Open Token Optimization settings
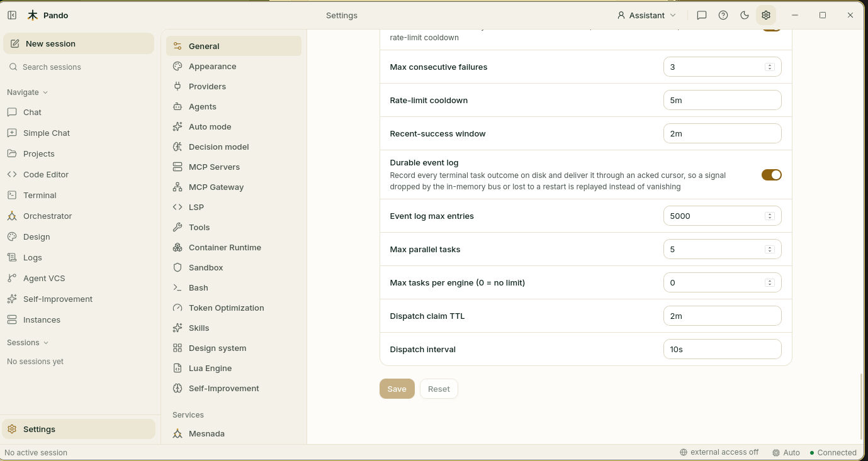This screenshot has width=868, height=461. [234, 308]
